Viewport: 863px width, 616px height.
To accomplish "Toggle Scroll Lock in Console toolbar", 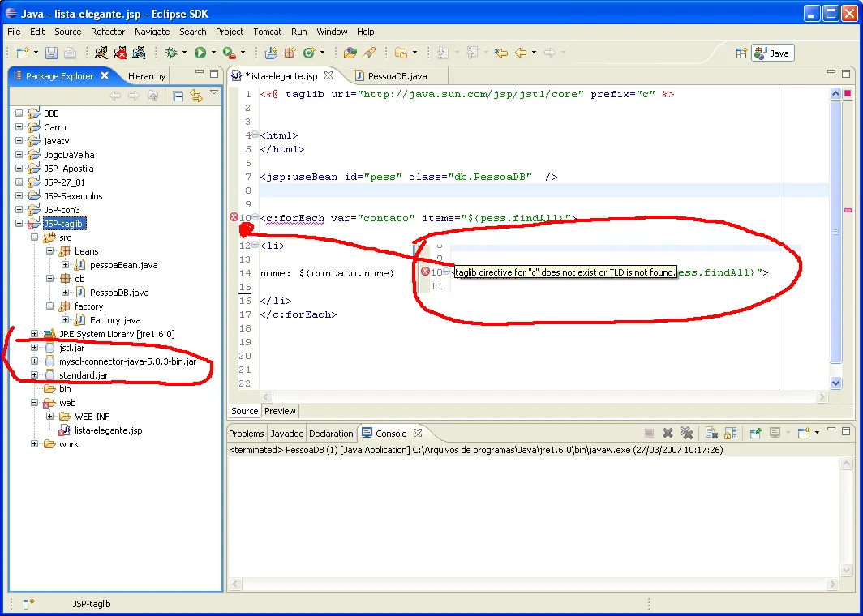I will click(730, 434).
